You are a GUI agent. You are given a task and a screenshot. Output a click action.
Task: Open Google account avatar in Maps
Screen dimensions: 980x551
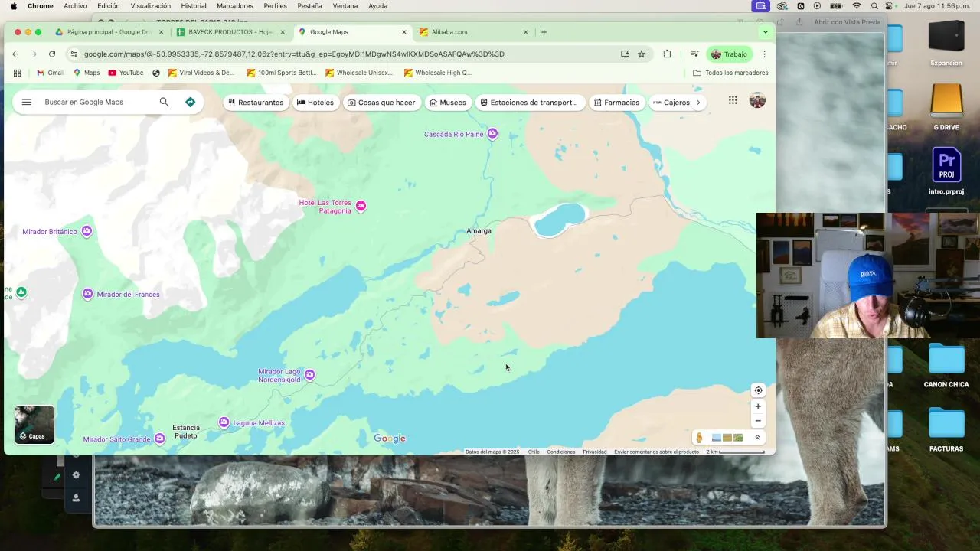pos(757,100)
